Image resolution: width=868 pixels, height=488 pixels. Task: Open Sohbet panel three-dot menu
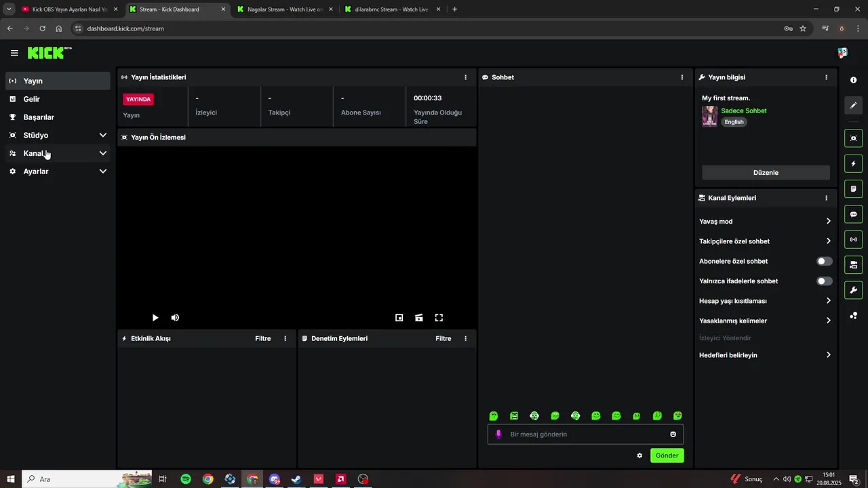(682, 77)
